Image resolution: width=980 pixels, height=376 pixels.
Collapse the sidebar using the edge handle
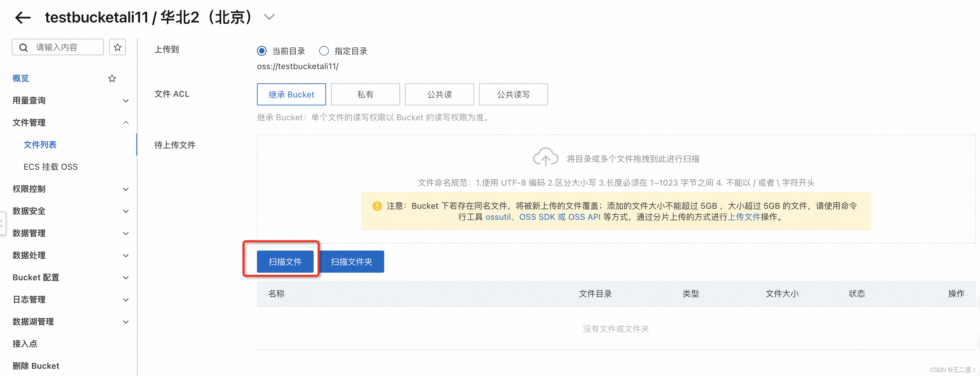2,223
